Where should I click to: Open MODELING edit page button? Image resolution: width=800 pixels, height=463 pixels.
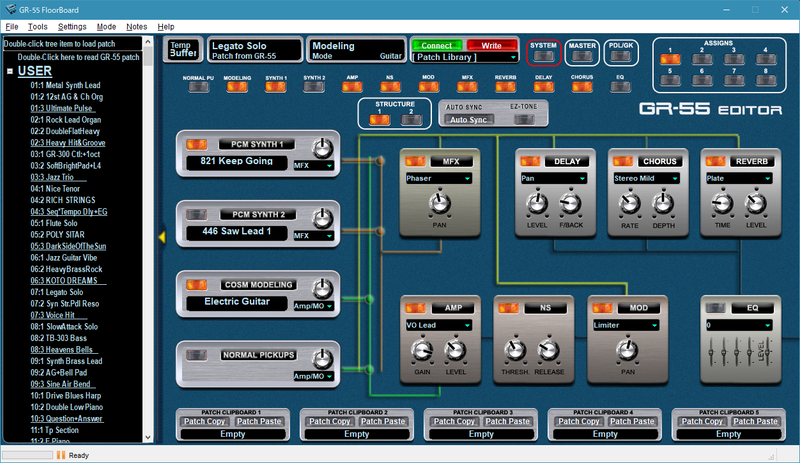click(237, 87)
